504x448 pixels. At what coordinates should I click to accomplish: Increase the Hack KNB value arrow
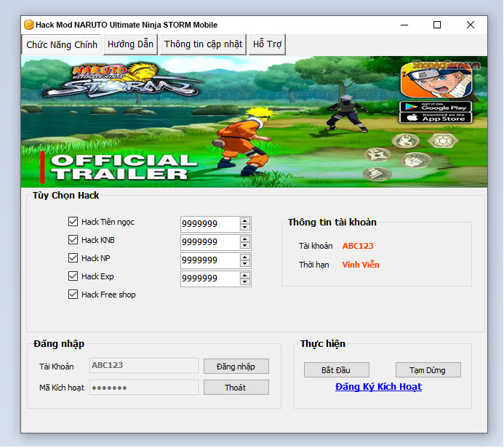tap(245, 239)
